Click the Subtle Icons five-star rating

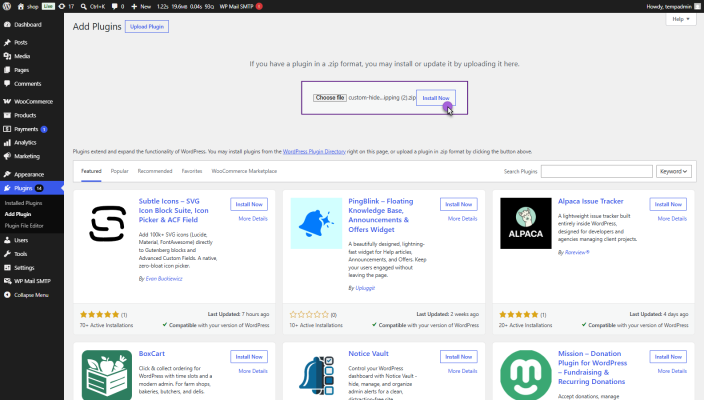click(100, 315)
